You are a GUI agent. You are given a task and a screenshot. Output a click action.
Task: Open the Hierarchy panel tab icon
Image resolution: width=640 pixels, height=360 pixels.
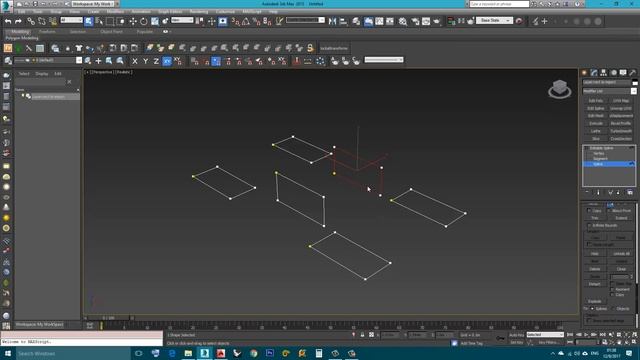click(604, 73)
